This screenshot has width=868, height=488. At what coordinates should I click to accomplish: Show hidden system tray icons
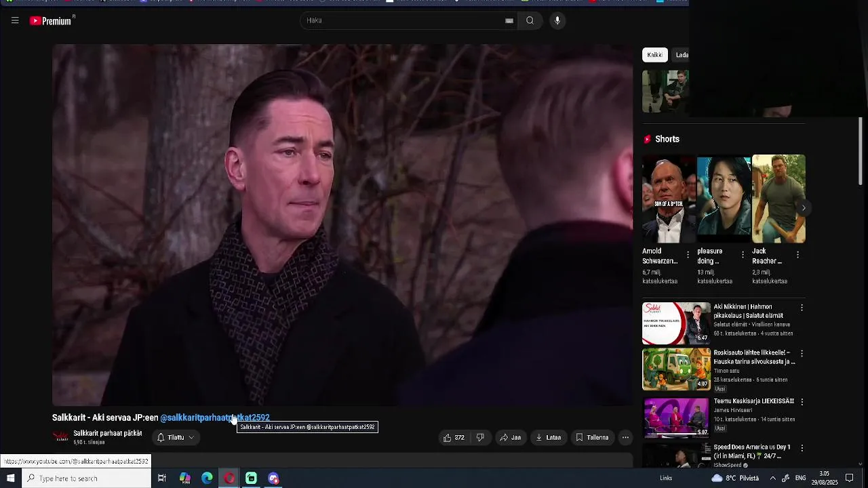point(772,479)
